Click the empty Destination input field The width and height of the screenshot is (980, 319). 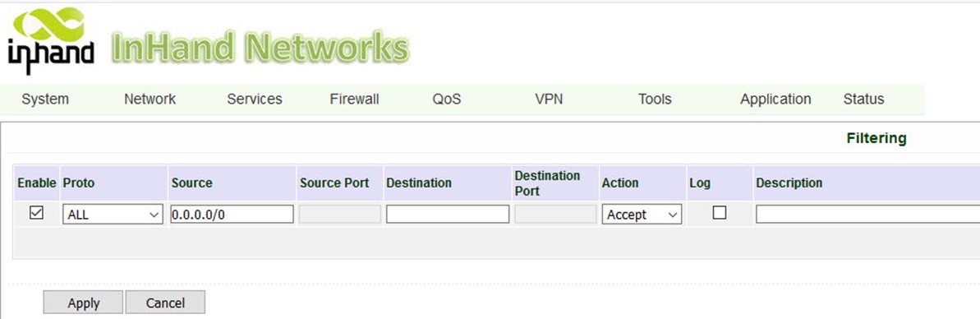448,215
